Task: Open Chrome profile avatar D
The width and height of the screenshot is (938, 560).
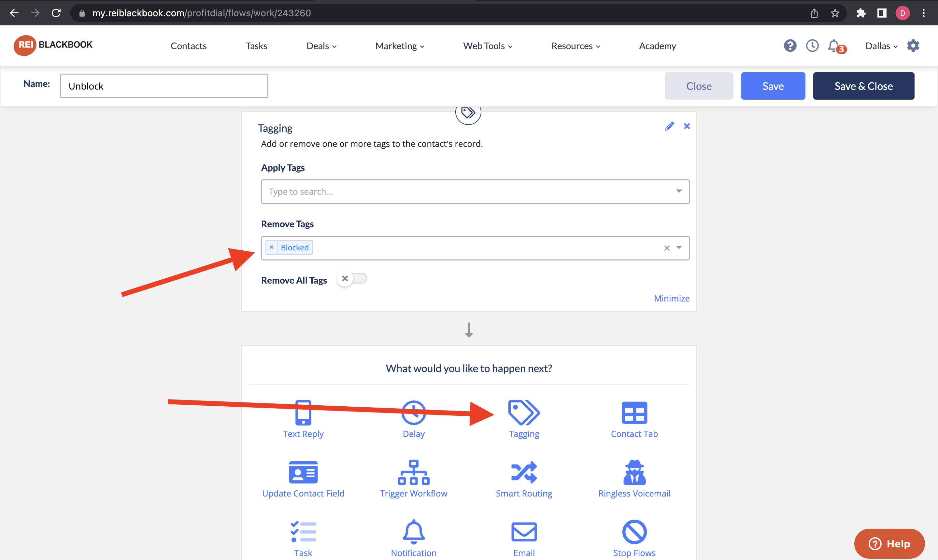Action: [x=902, y=13]
